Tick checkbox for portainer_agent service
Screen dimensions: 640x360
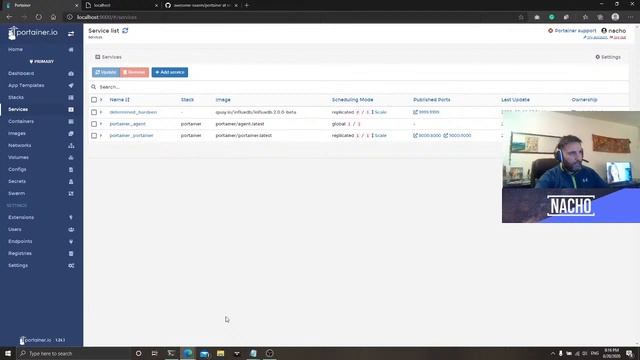94,124
